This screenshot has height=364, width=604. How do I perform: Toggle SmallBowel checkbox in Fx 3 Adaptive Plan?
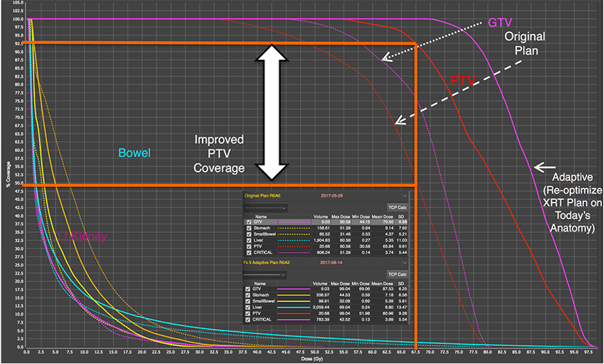(x=248, y=301)
